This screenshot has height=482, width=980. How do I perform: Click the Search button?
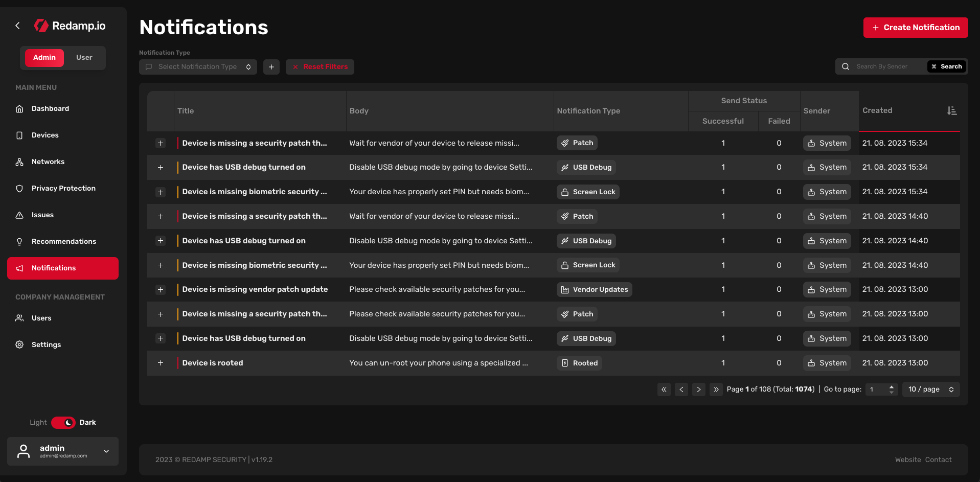947,66
